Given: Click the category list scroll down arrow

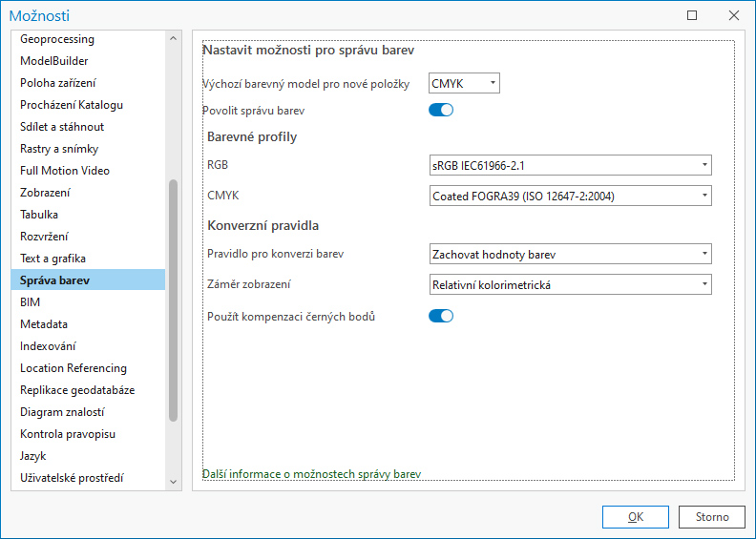Looking at the screenshot, I should coord(174,482).
